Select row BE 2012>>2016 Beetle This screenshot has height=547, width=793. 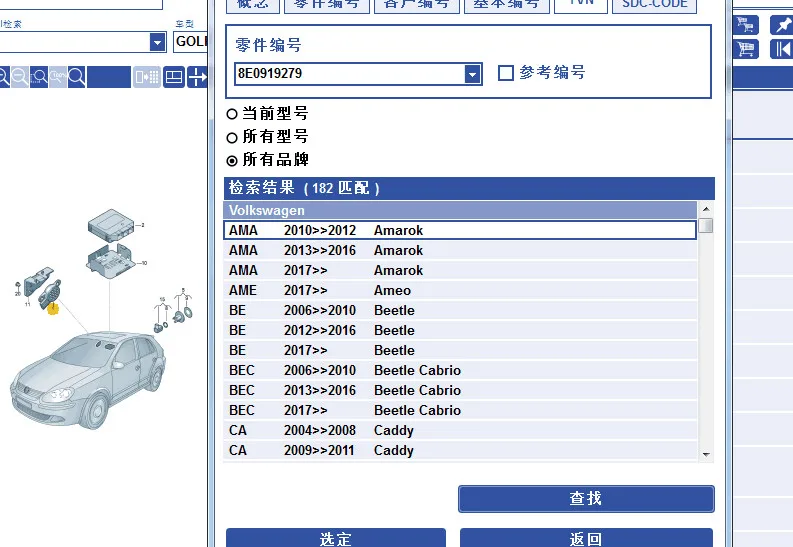460,330
